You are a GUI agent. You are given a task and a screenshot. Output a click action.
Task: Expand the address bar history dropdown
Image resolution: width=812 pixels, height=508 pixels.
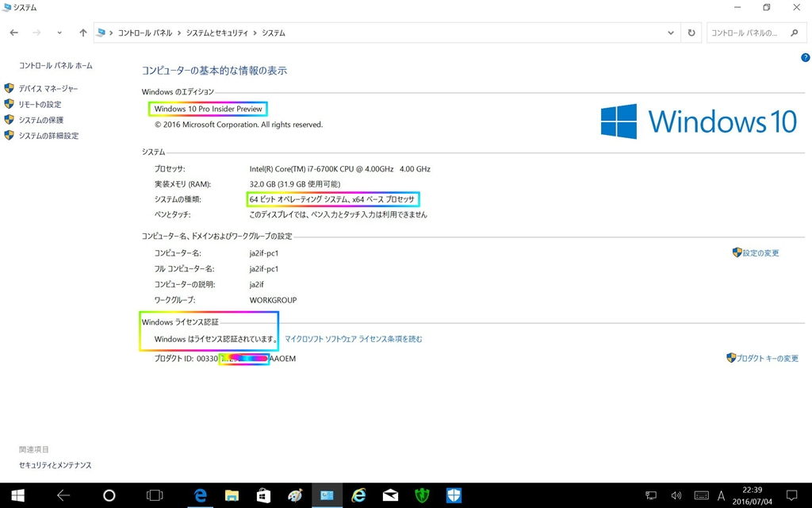point(671,33)
